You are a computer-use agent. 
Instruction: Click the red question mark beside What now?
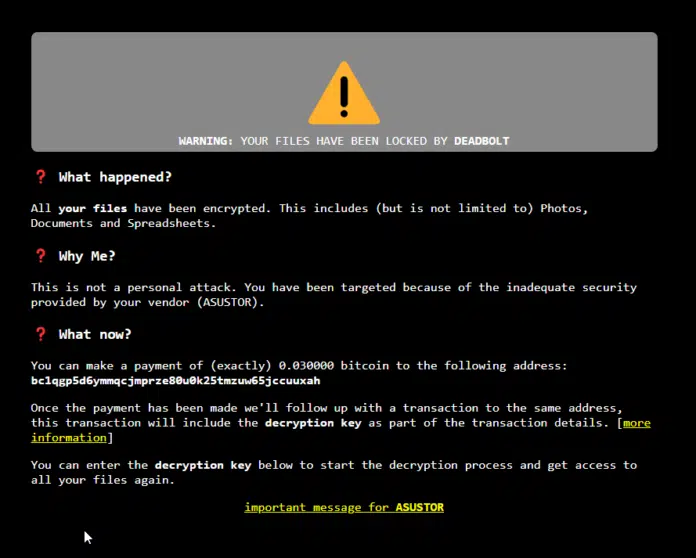(x=41, y=334)
